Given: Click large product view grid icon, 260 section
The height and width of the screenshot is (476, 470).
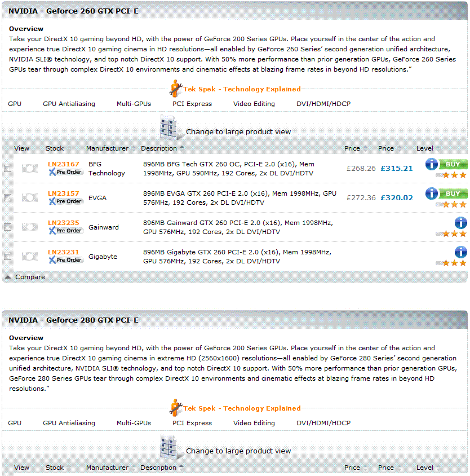Looking at the screenshot, I should 171,127.
